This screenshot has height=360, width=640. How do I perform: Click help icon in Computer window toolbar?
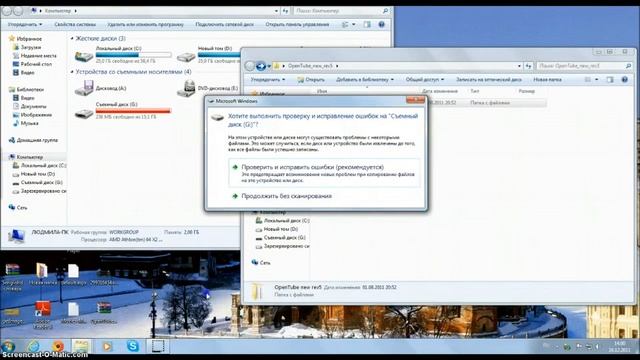pyautogui.click(x=382, y=24)
